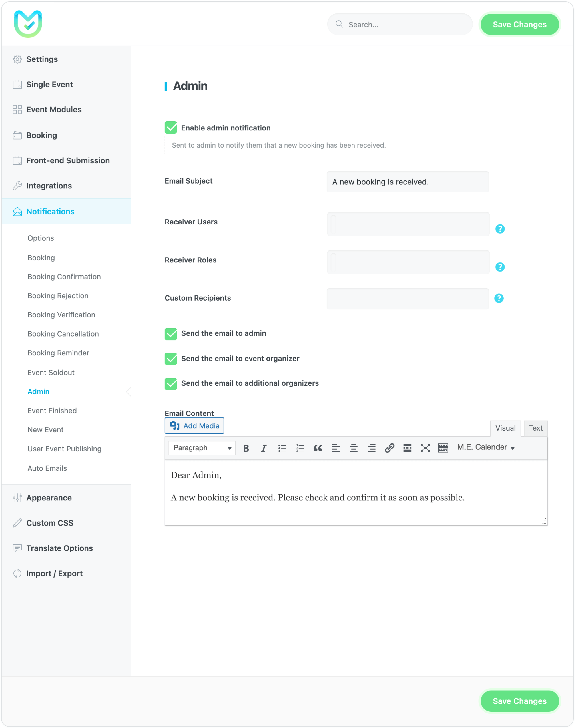Expand the M.E. Calender dropdown
This screenshot has height=728, width=576.
tap(486, 447)
